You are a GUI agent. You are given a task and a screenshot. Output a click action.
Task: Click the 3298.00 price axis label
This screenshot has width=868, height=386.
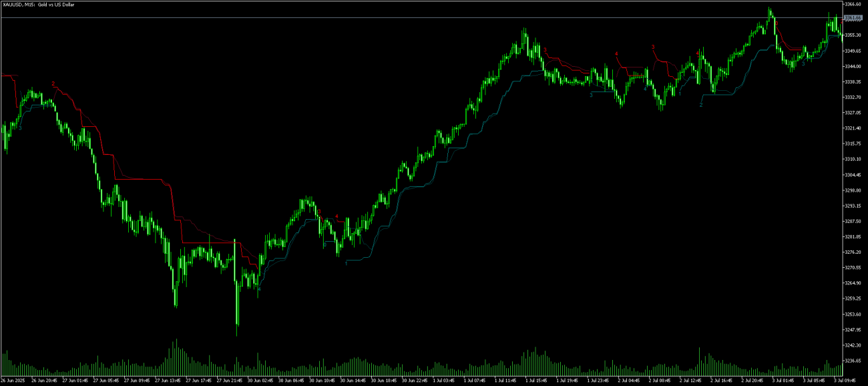(x=854, y=190)
